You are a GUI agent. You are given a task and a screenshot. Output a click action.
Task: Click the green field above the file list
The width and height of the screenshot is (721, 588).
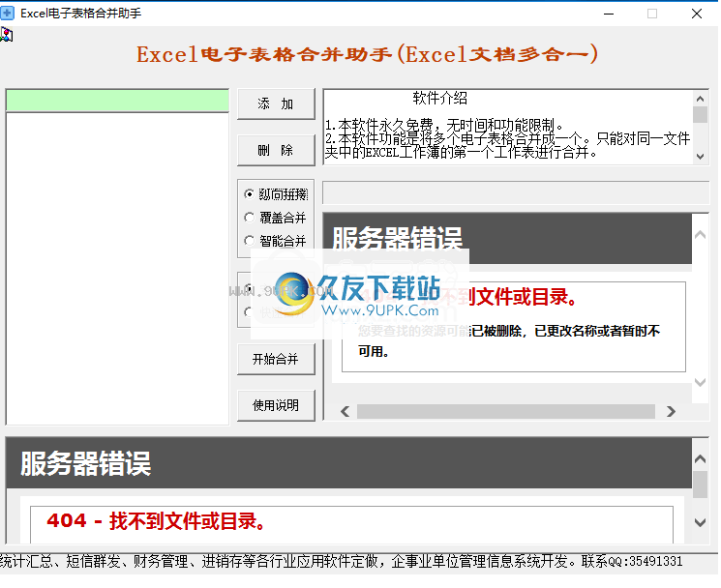(x=117, y=101)
